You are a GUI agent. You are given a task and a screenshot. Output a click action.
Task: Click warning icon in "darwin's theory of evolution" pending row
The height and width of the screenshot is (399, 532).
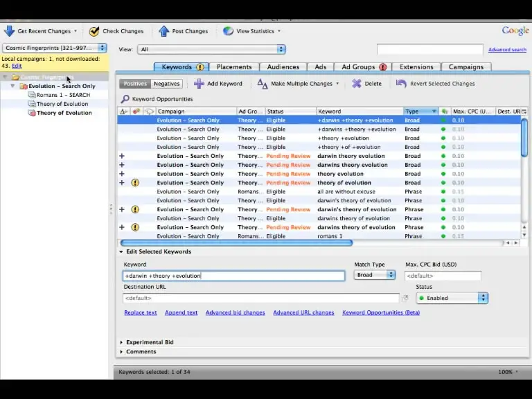(135, 210)
